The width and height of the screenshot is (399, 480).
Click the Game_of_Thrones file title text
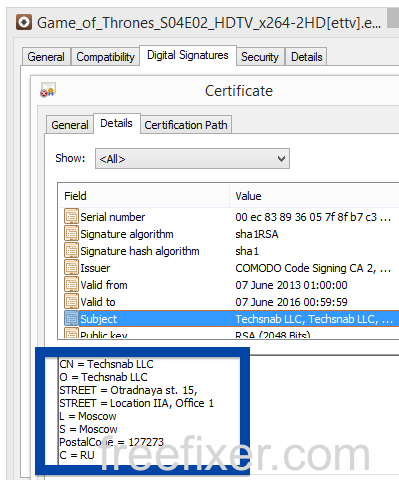209,23
